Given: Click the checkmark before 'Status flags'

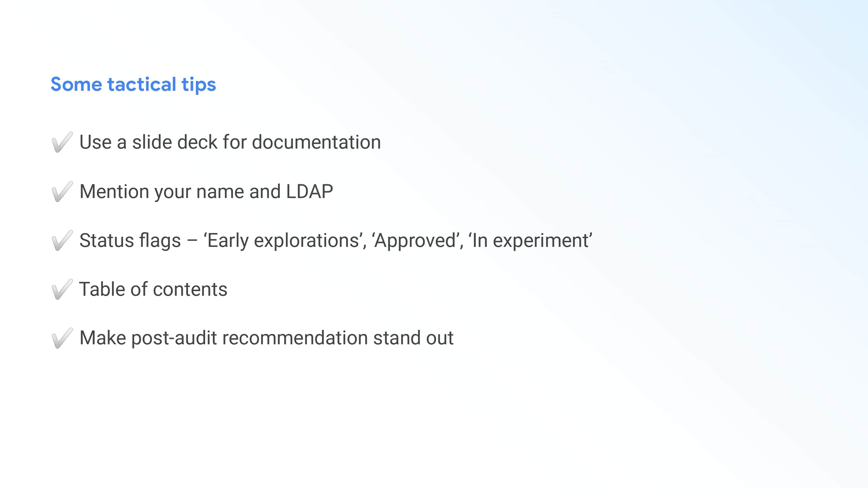Looking at the screenshot, I should 62,241.
